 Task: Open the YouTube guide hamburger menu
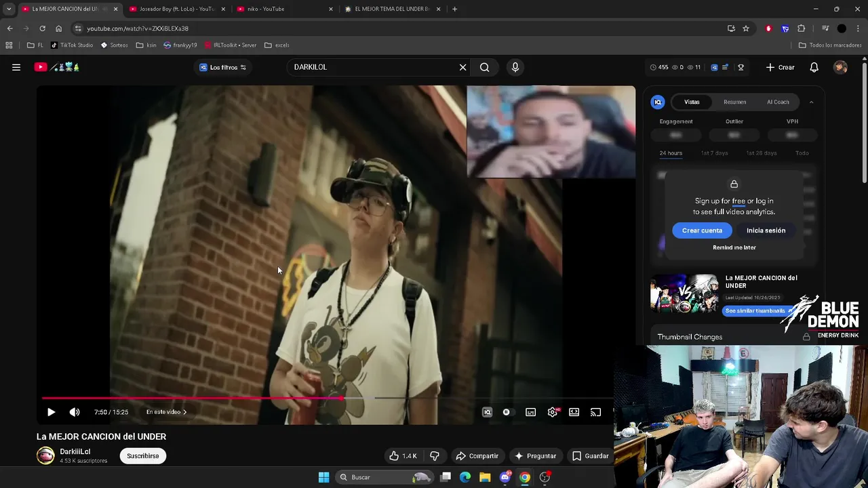(x=16, y=67)
